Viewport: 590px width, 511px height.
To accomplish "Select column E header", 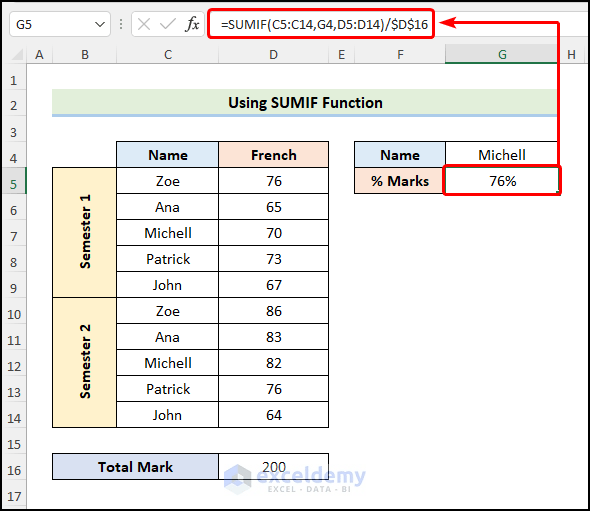I will coord(341,55).
